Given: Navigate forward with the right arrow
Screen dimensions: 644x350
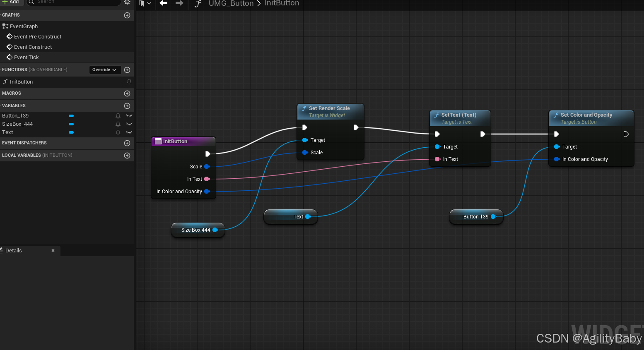Looking at the screenshot, I should (179, 3).
